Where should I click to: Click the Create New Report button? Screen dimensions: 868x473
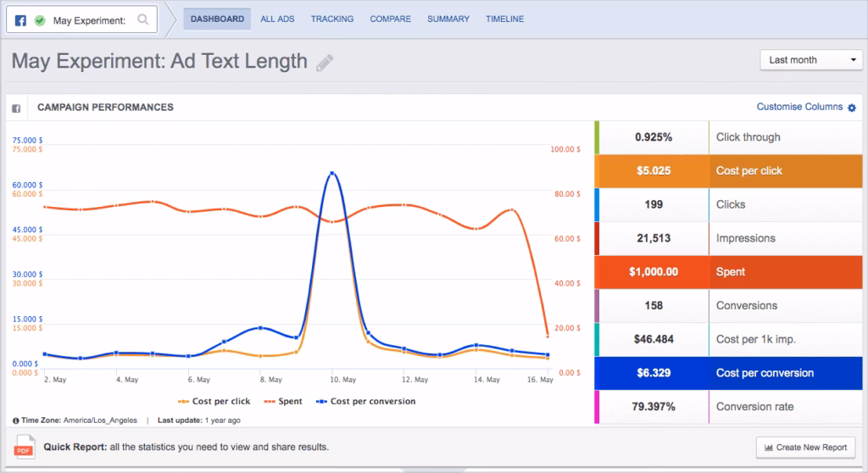805,447
